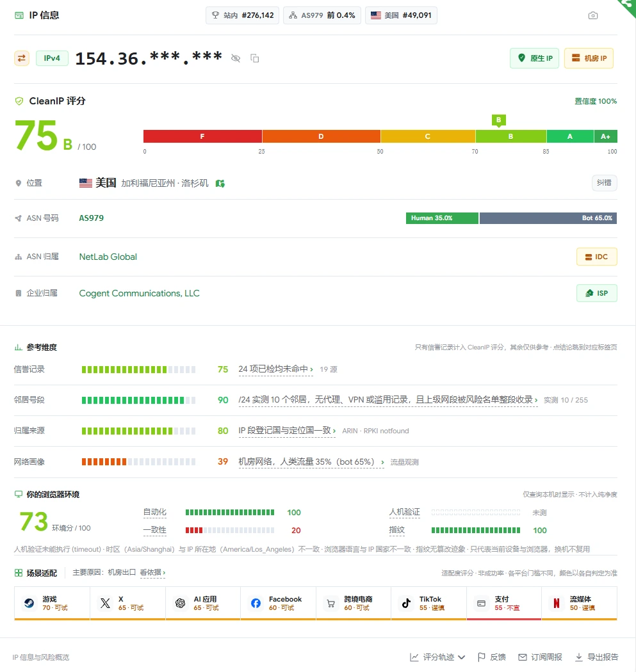Click the 网络画像 score bar
The width and height of the screenshot is (636, 672).
point(138,461)
